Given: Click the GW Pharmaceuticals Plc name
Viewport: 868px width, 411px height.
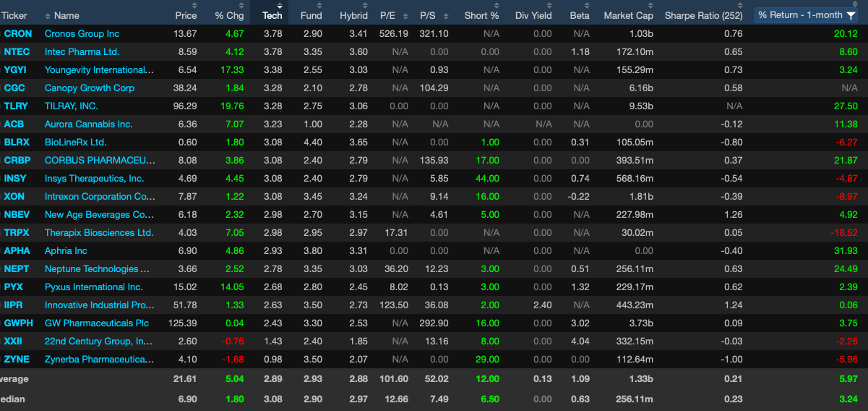Looking at the screenshot, I should click(x=97, y=323).
